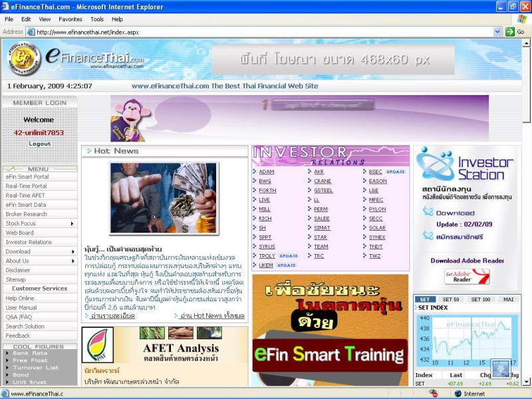Expand the Download submenu arrow in the sidebar

(x=73, y=252)
